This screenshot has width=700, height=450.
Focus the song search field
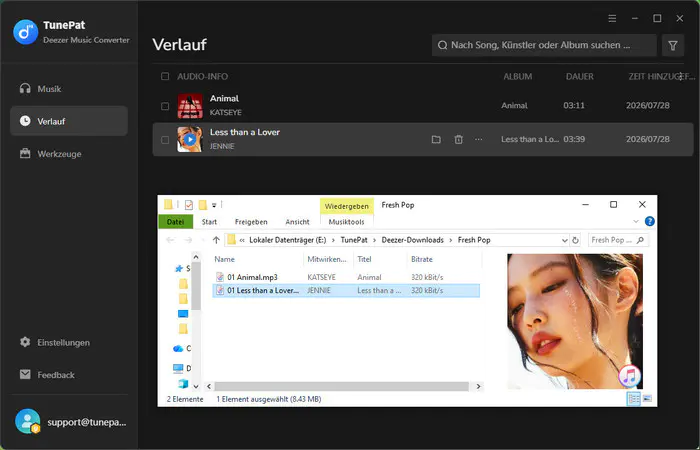544,45
